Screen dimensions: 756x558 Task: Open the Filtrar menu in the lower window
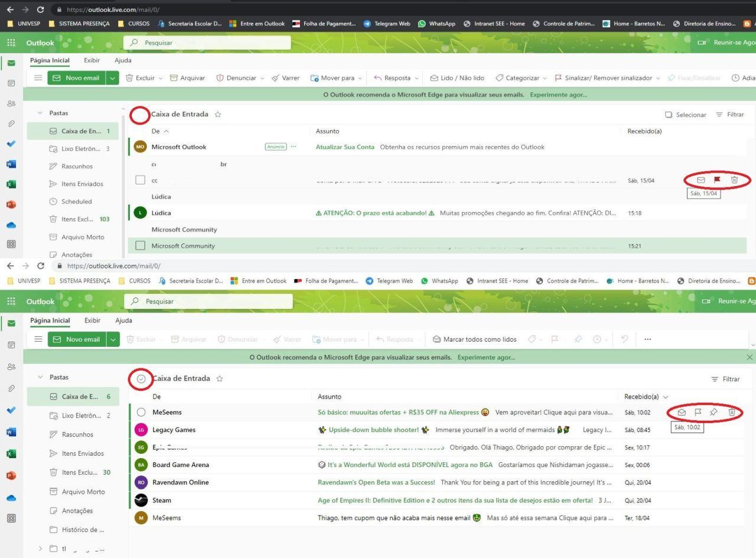[x=725, y=379]
